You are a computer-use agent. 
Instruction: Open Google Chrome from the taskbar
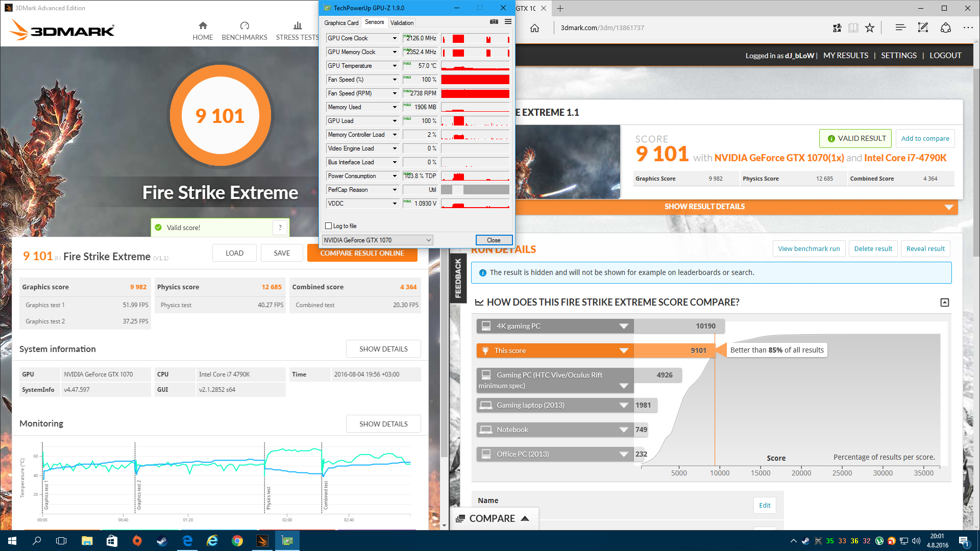pos(237,541)
